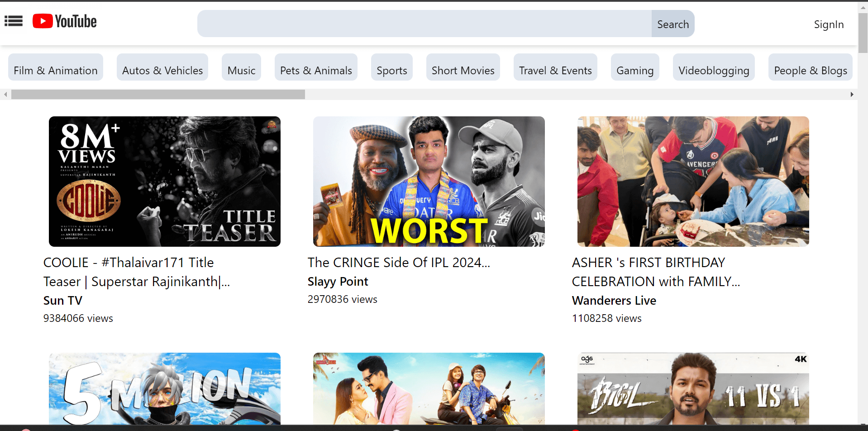Click the 1108258 views text

[607, 318]
